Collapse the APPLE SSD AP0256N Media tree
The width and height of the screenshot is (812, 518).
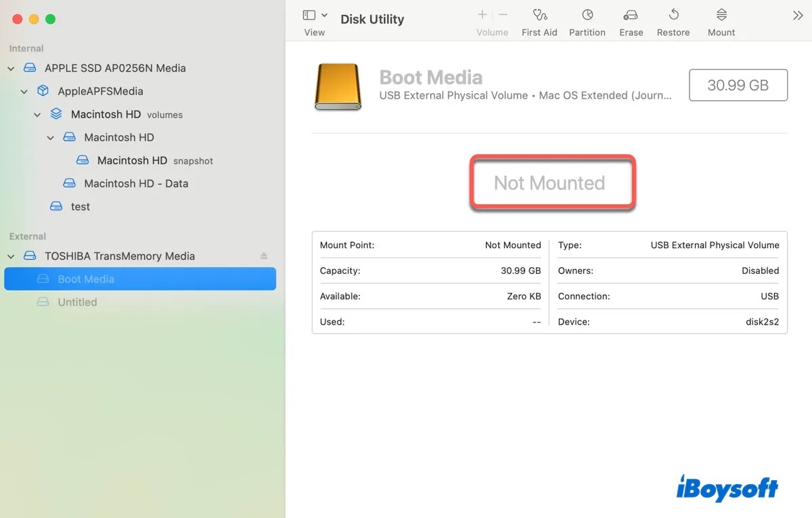click(12, 68)
